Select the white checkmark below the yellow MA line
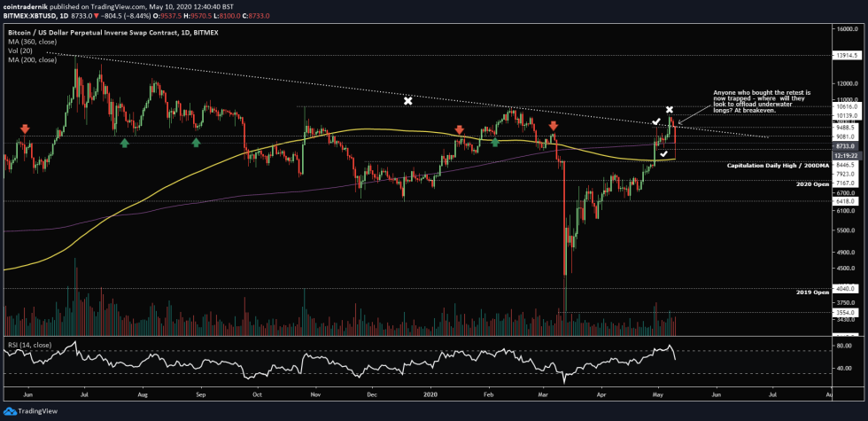This screenshot has width=868, height=421. point(663,153)
